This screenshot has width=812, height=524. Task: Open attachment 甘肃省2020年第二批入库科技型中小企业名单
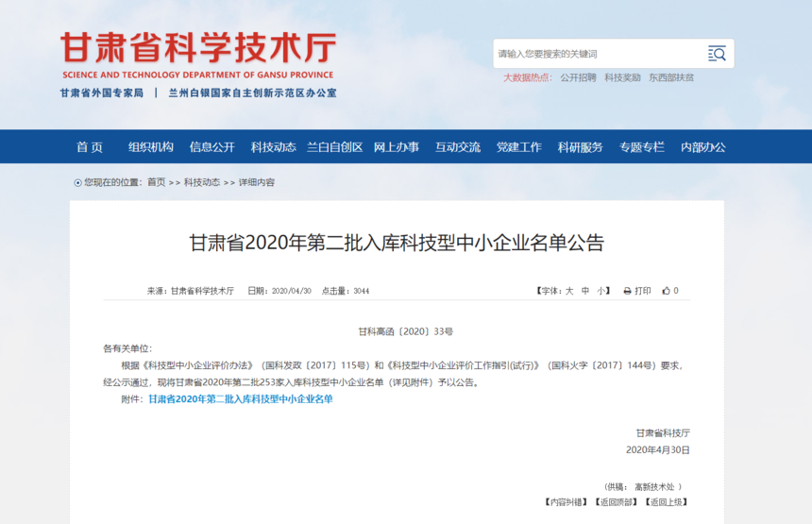[240, 399]
